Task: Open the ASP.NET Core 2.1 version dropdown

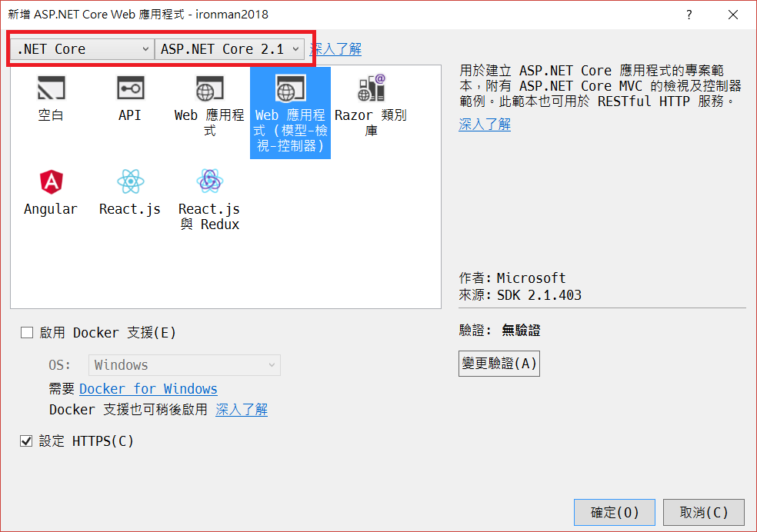Action: click(x=229, y=49)
